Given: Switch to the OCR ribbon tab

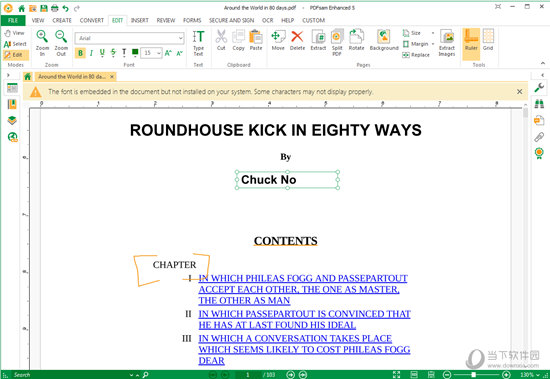Looking at the screenshot, I should coord(267,20).
